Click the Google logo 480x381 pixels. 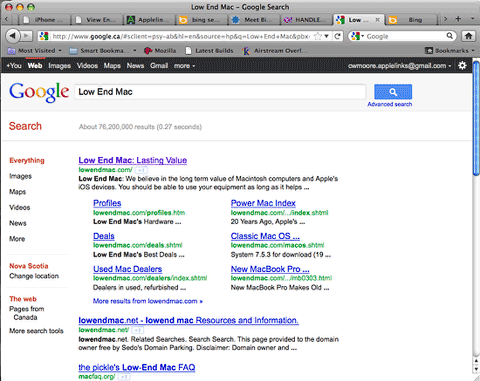coord(39,92)
